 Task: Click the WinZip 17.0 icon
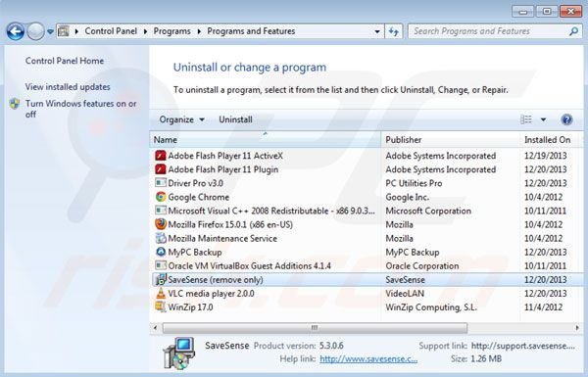click(161, 306)
